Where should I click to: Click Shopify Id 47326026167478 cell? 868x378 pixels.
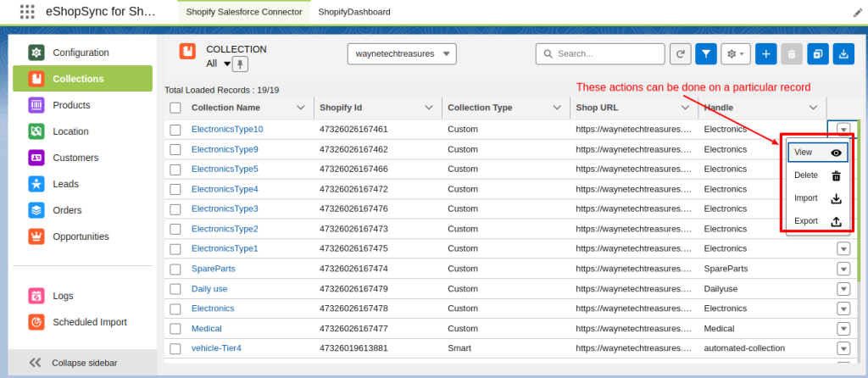point(353,309)
